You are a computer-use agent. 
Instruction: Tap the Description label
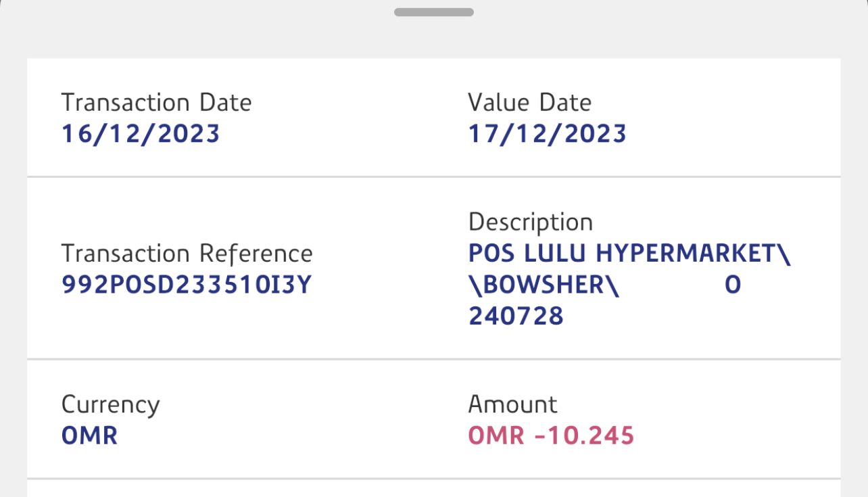click(x=530, y=222)
